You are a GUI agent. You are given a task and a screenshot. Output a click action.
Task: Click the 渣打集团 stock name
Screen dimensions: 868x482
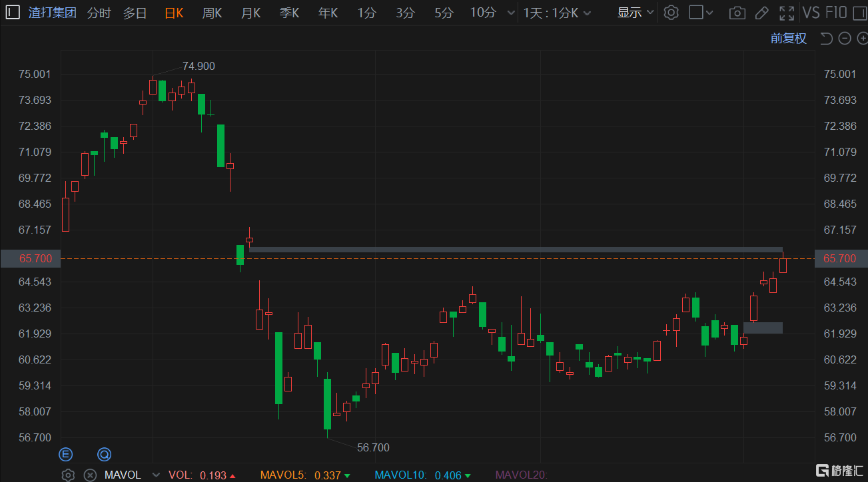coord(53,13)
